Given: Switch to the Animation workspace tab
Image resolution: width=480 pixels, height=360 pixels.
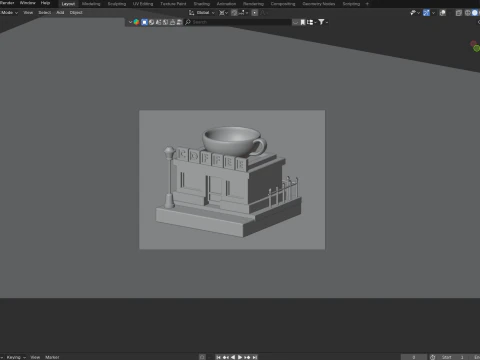Looking at the screenshot, I should (226, 4).
